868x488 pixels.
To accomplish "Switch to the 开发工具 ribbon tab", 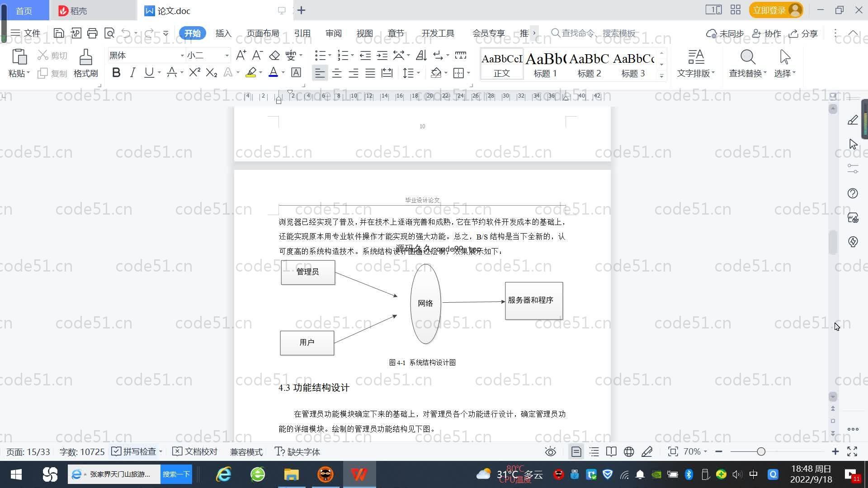I will pyautogui.click(x=438, y=33).
